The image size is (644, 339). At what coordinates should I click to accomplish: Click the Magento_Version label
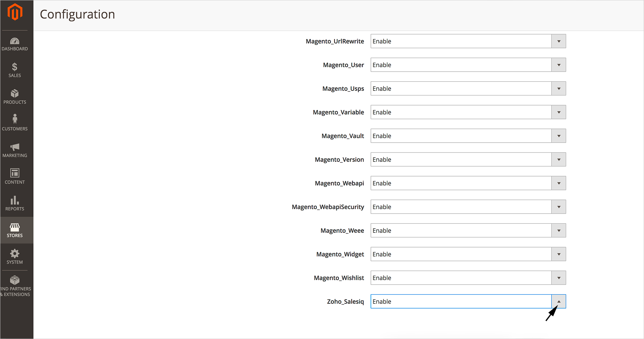(339, 160)
